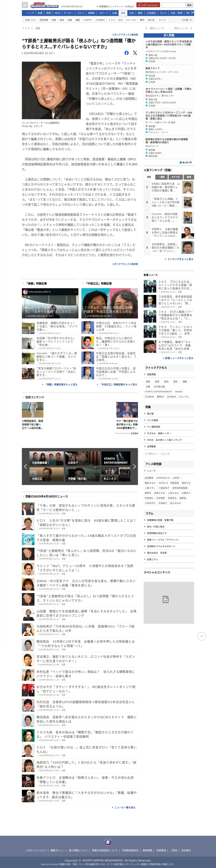Open the 個人情報について footer link
The width and height of the screenshot is (216, 868).
point(78,851)
